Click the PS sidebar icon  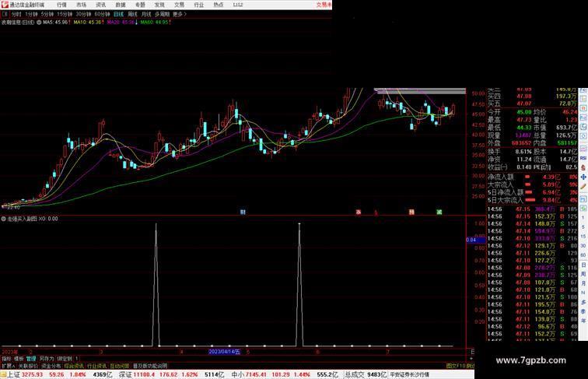(x=583, y=198)
